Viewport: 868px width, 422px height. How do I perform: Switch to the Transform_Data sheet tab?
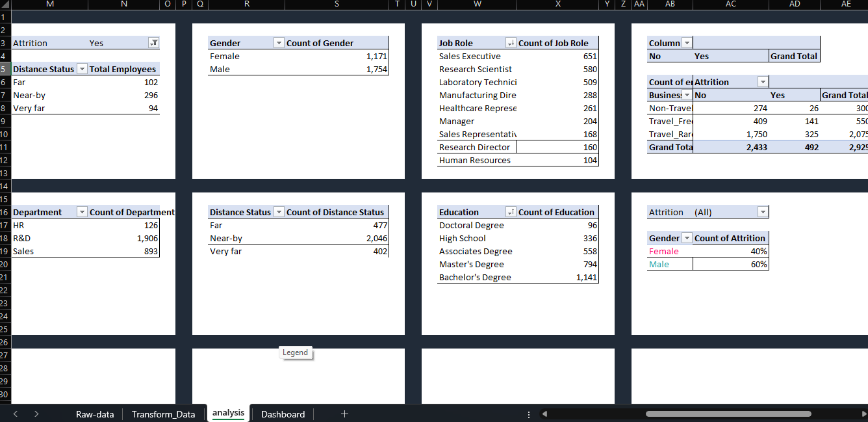[x=163, y=414]
